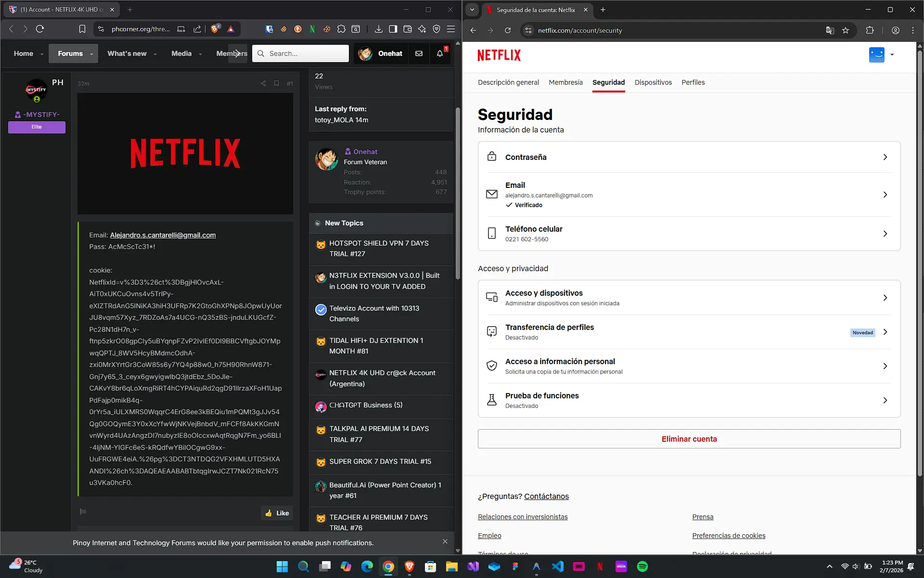The height and width of the screenshot is (578, 924).
Task: Launch Leo AI sparkle icon in Brave
Action: 422,29
